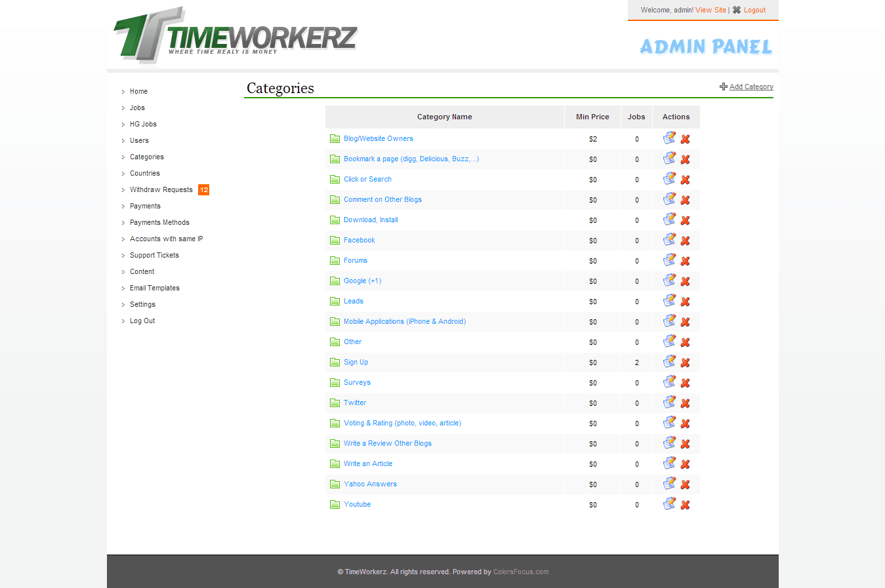Viewport: 885px width, 588px height.
Task: Open Settings in the sidebar
Action: (142, 305)
